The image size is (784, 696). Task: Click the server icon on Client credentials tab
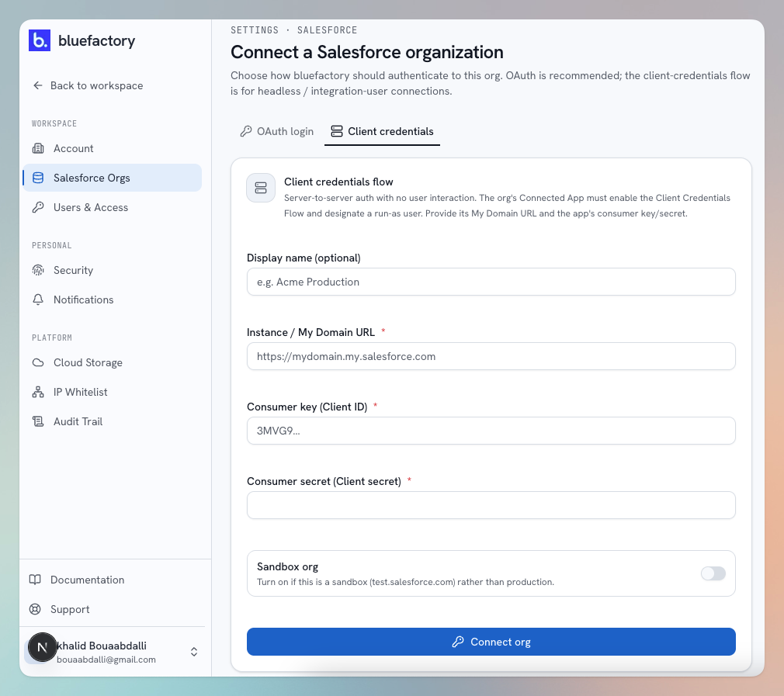337,131
